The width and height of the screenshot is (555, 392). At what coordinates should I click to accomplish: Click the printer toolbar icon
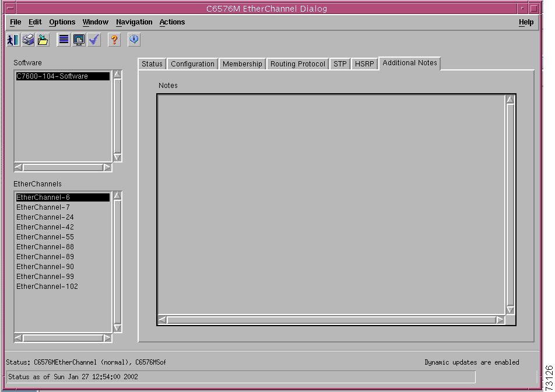29,40
